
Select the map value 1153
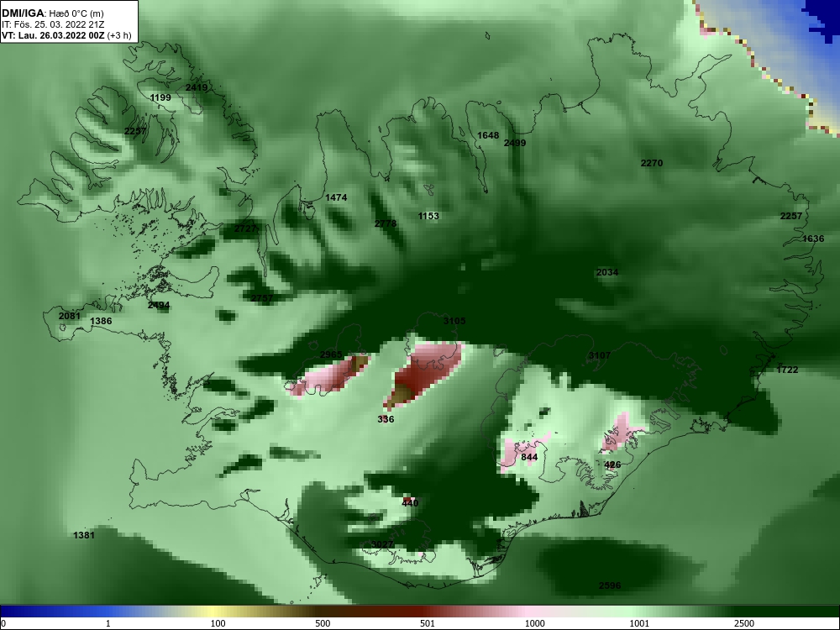428,216
